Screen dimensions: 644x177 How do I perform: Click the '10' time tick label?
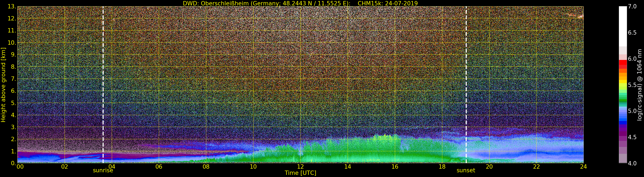[253, 166]
